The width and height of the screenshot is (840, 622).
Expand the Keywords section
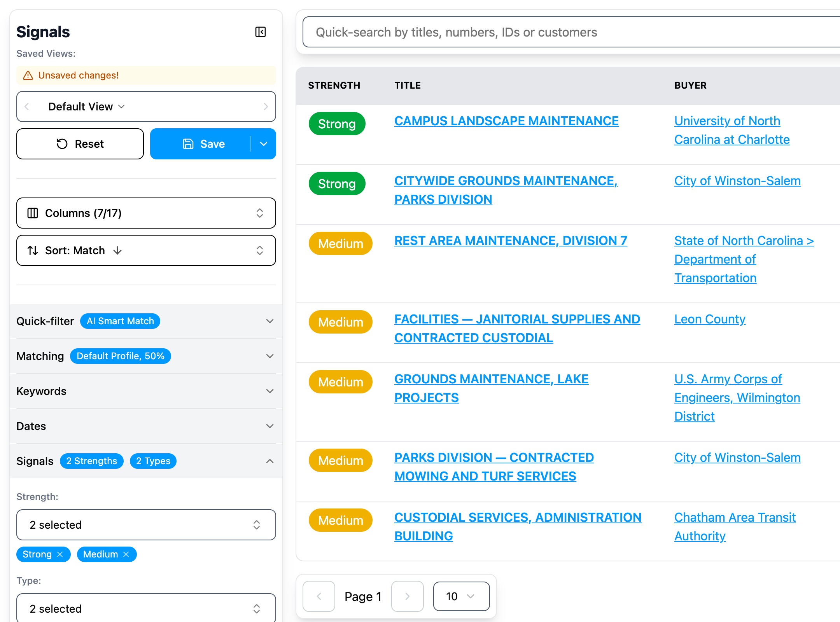(x=146, y=391)
